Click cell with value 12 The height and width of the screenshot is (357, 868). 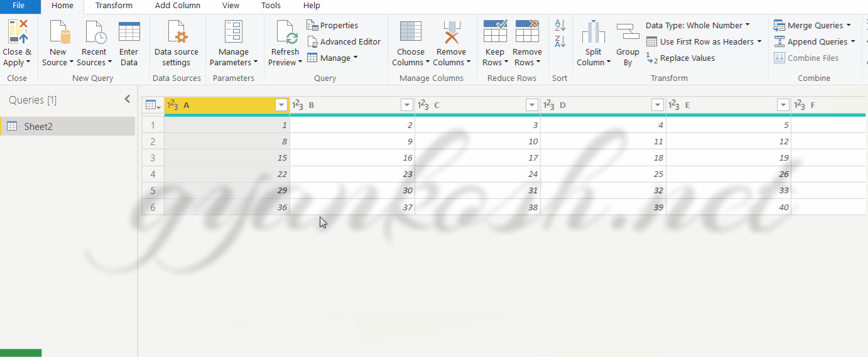[x=729, y=142]
